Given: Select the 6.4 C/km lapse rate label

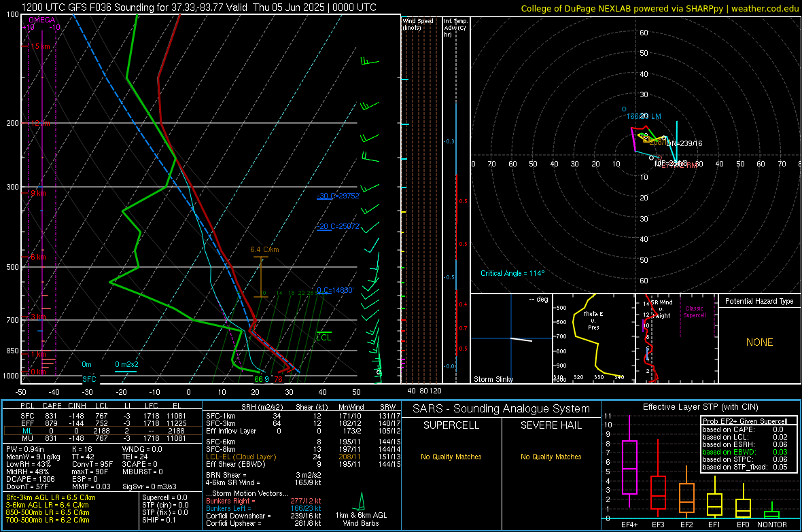Looking at the screenshot, I should point(264,249).
